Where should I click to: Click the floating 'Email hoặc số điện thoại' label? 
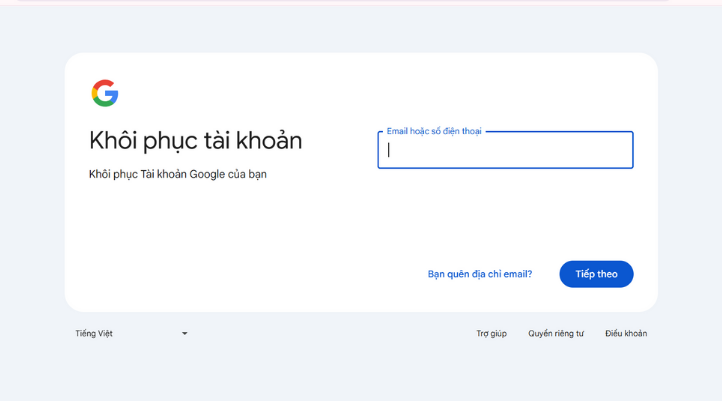(x=434, y=131)
